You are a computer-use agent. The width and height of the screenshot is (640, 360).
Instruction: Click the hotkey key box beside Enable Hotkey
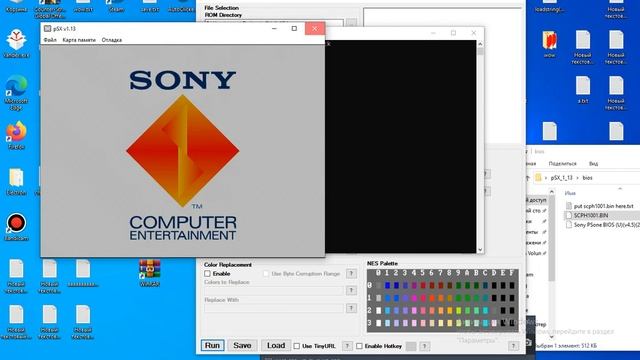coord(411,346)
